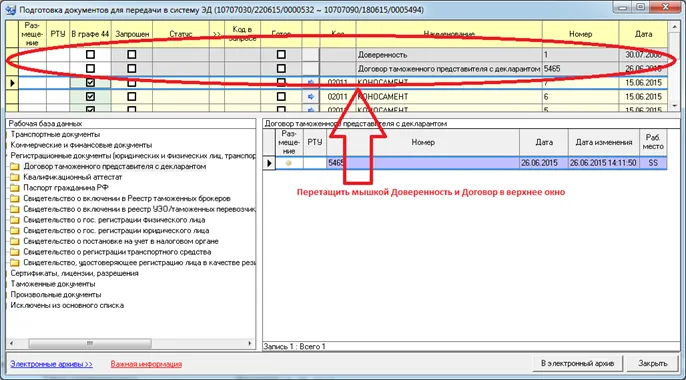Click folder icon for Договор таможенного представителя in tree
686x380 pixels.
pyautogui.click(x=15, y=167)
